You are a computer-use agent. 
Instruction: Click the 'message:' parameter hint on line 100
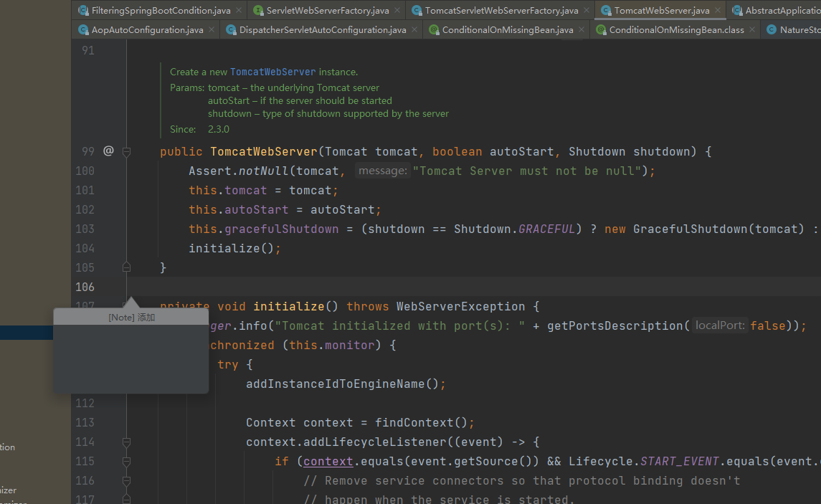382,171
